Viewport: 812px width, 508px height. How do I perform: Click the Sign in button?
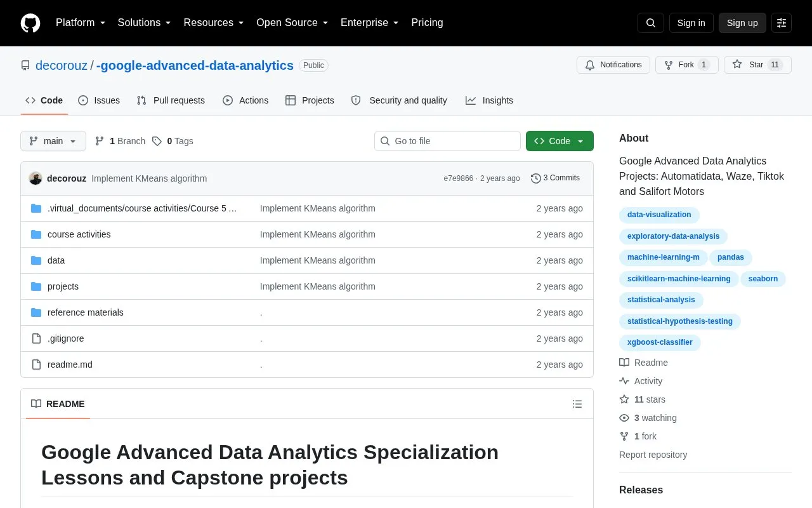click(x=691, y=23)
